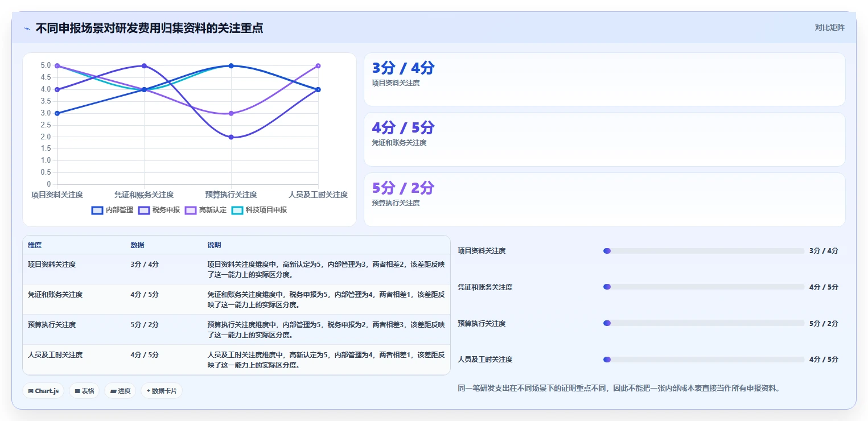Click the table description mentioning 两者相差3

(x=326, y=330)
